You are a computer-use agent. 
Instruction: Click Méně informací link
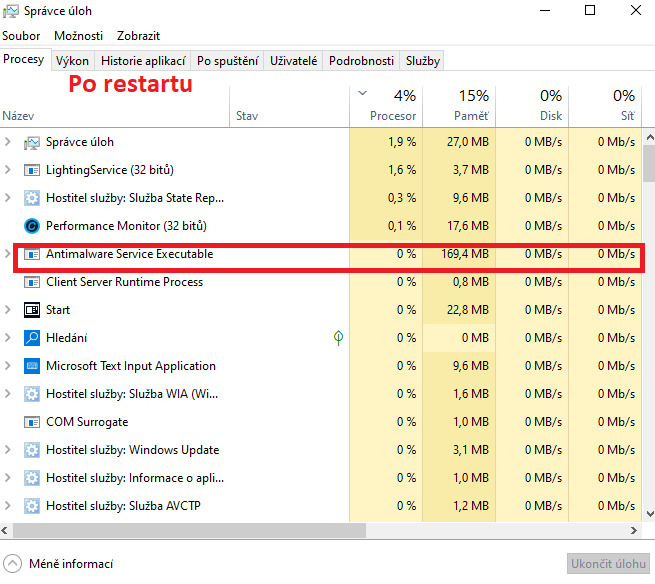pos(71,564)
